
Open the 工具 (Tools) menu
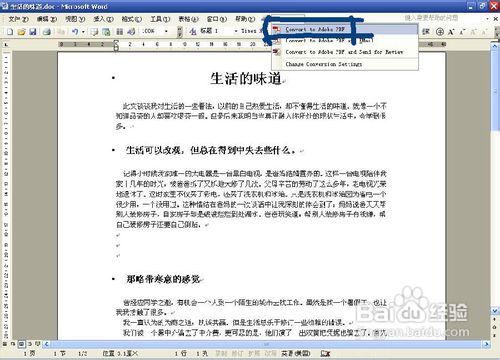click(160, 19)
